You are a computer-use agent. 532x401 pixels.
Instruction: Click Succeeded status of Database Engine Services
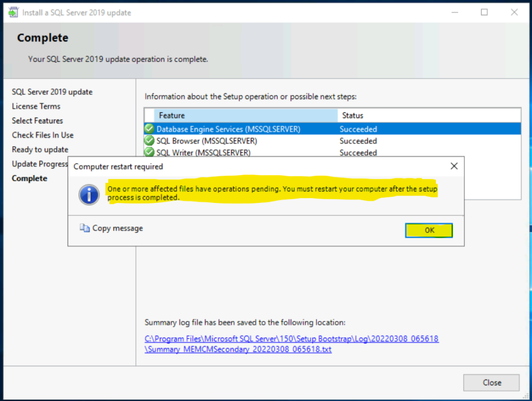point(358,129)
